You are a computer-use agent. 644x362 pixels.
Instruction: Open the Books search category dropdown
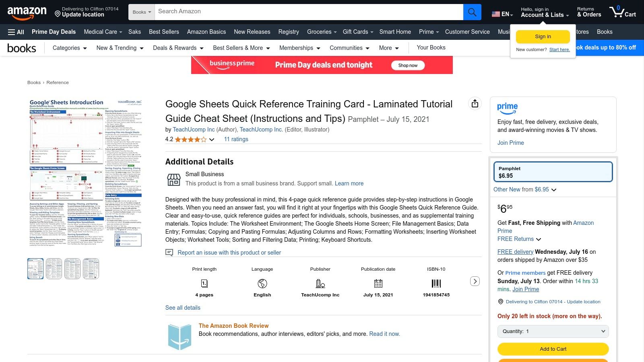(x=142, y=12)
